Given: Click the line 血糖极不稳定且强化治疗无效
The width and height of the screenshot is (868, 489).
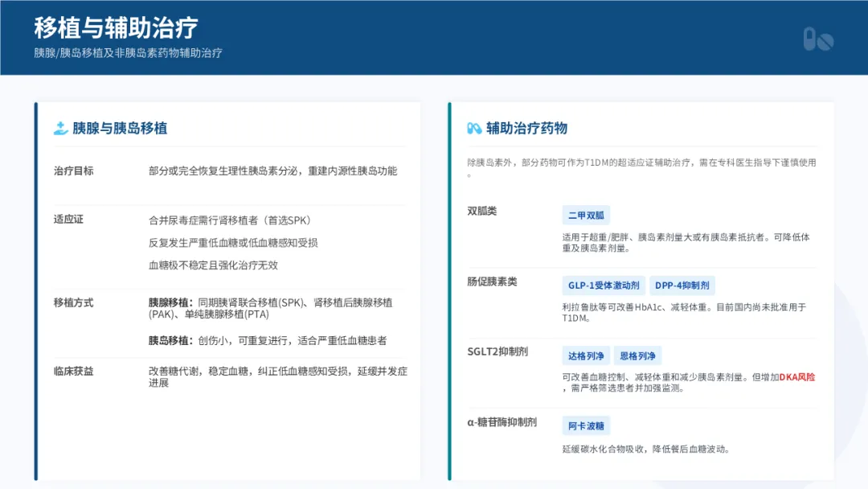Looking at the screenshot, I should [x=213, y=265].
